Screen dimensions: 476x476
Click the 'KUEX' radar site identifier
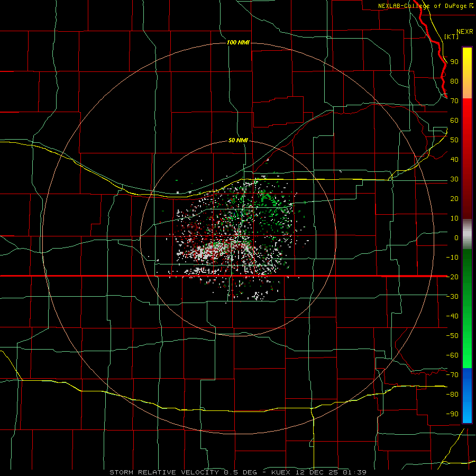[x=280, y=472]
